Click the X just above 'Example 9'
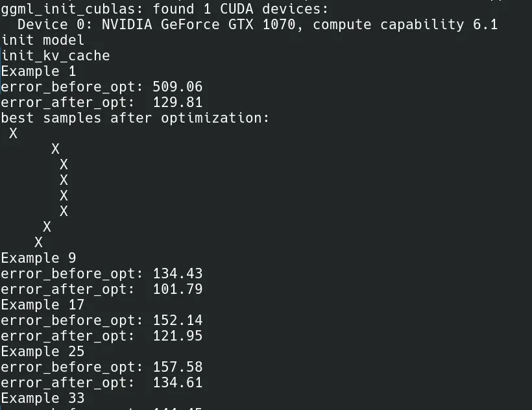The height and width of the screenshot is (410, 532). [x=38, y=243]
